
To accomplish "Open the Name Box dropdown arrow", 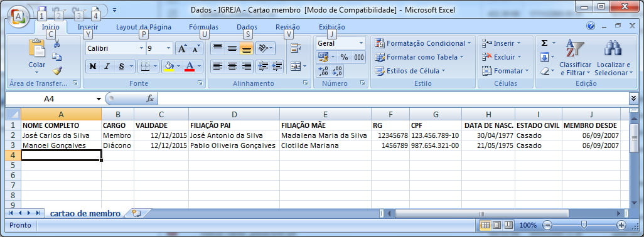I will [x=99, y=99].
